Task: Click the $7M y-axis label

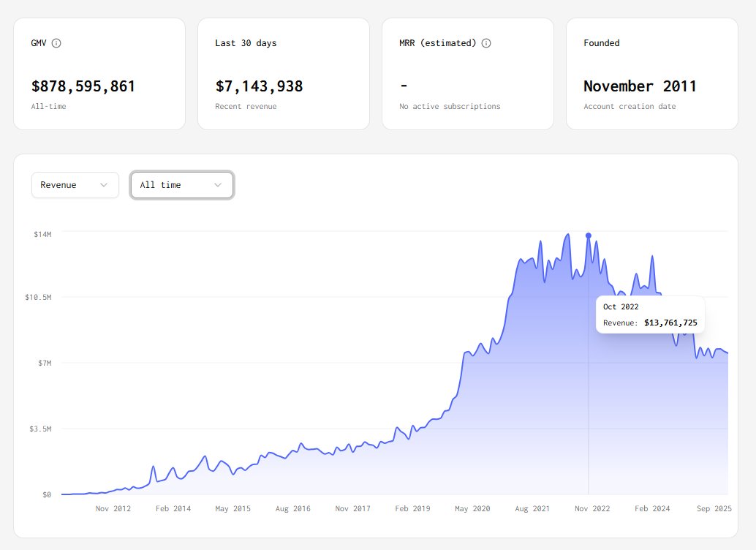Action: coord(44,363)
